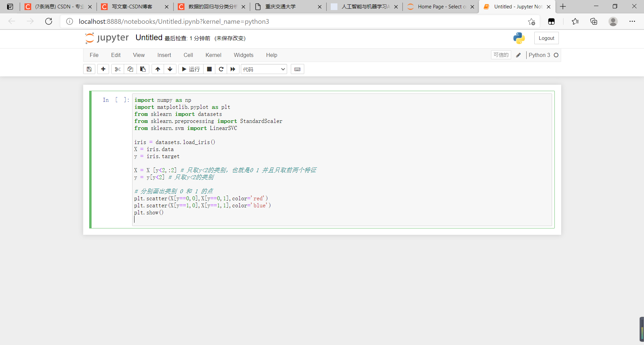The height and width of the screenshot is (345, 644).
Task: Click the kernel idle circle indicator
Action: coord(556,55)
